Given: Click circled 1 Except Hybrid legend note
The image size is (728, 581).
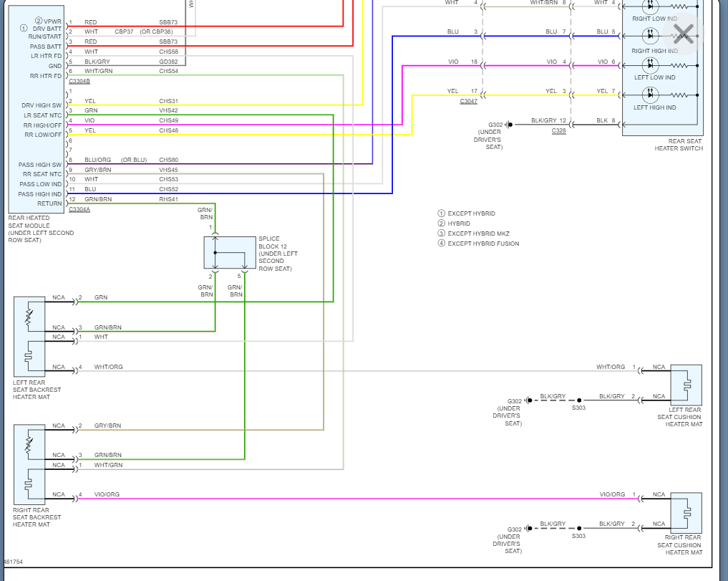Looking at the screenshot, I should 466,213.
